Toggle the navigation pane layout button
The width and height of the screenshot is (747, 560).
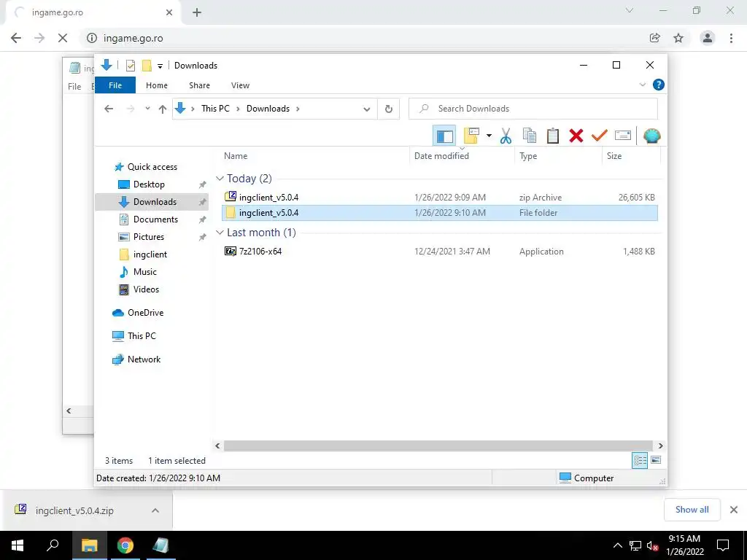point(444,136)
